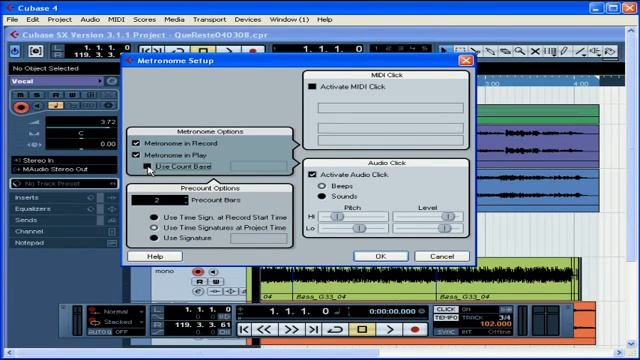640x360 pixels.
Task: Click the record enable button on mono track
Action: click(x=198, y=272)
